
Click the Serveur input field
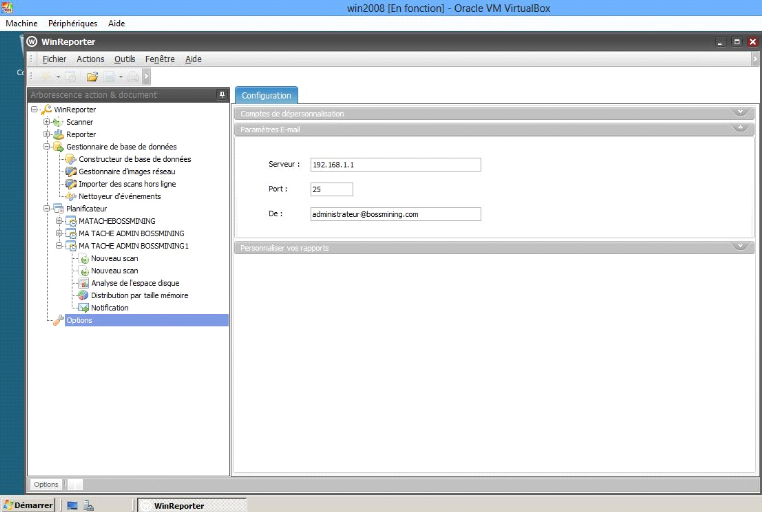[x=394, y=165]
